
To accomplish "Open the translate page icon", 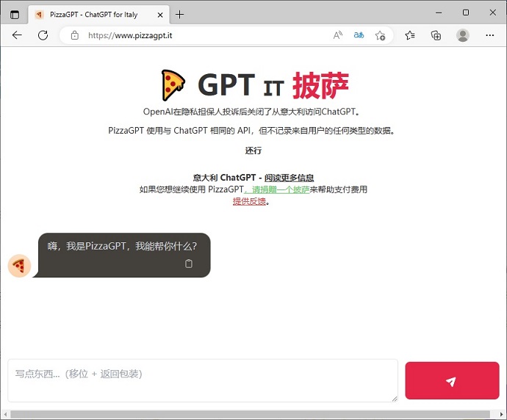I will [x=359, y=35].
